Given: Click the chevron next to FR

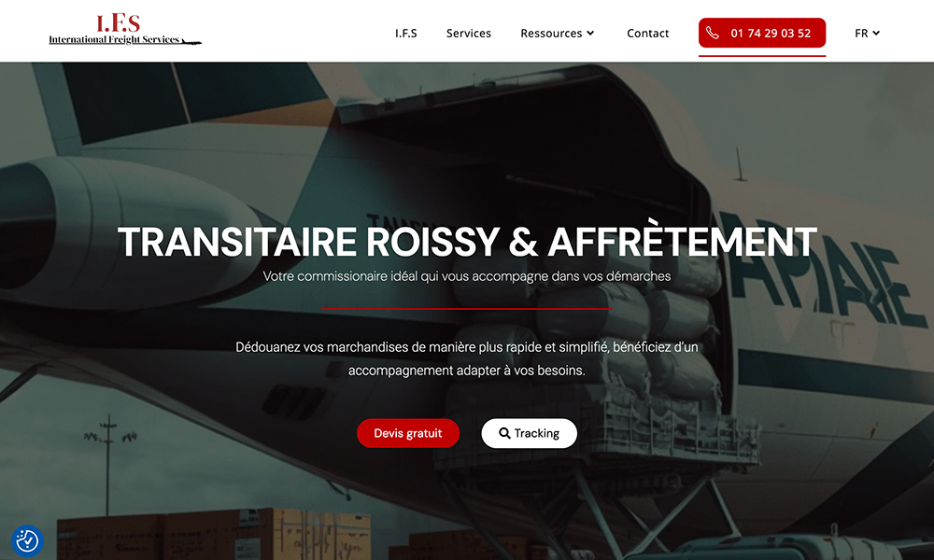Looking at the screenshot, I should click(876, 34).
